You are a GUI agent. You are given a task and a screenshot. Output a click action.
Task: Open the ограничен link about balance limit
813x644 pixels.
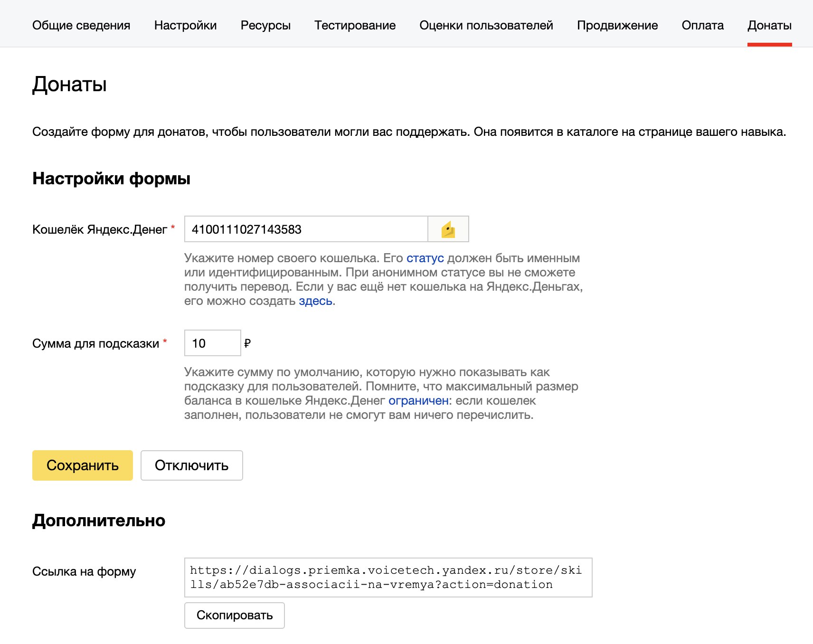[x=418, y=401]
